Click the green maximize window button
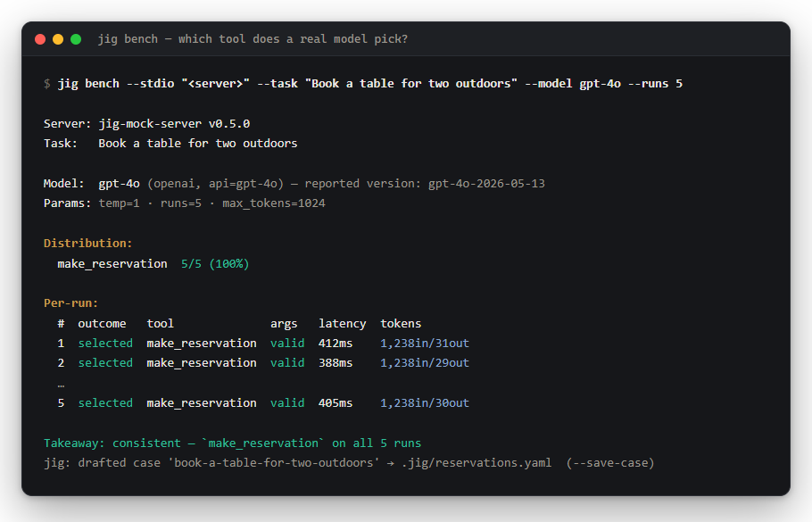This screenshot has width=812, height=522. 76,39
